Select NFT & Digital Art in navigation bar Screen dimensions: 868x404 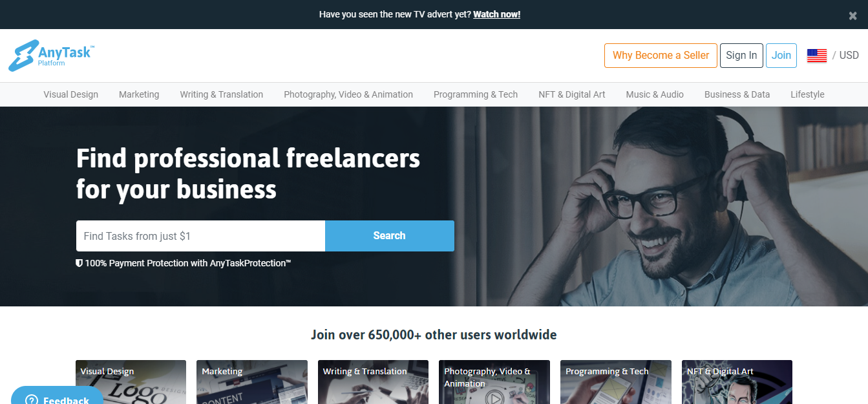[572, 94]
